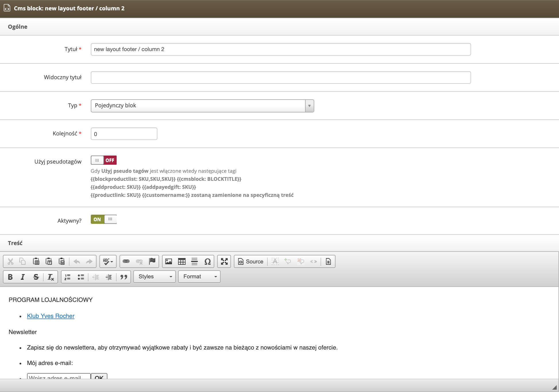Click the Kolejność input field
Screen dimensions: 559x392
click(124, 134)
